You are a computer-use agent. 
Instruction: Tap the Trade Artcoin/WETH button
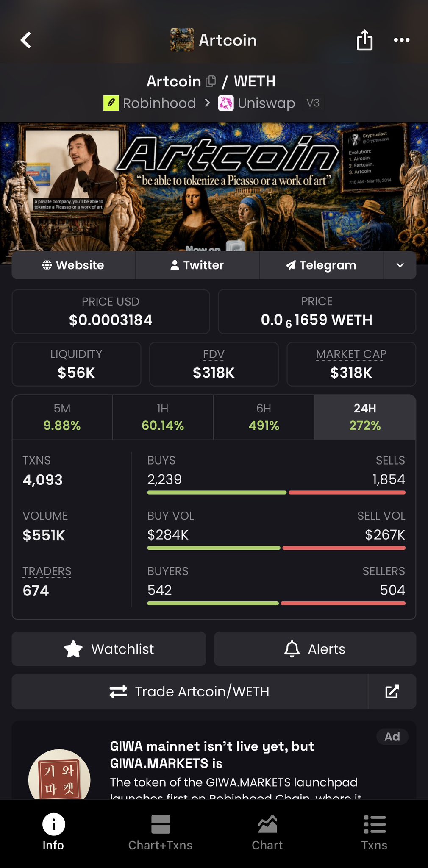coord(190,691)
